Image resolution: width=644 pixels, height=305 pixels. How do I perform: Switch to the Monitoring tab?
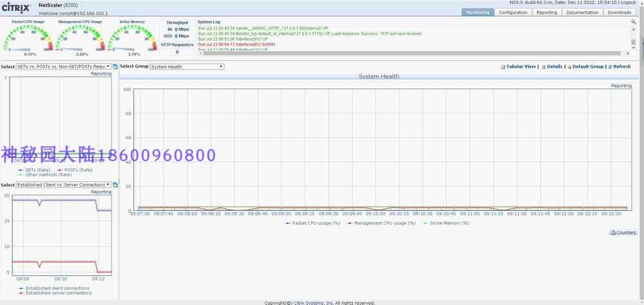pos(477,12)
